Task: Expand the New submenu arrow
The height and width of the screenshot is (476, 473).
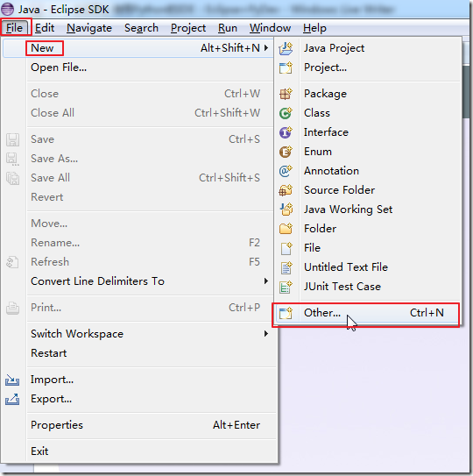Action: pyautogui.click(x=266, y=48)
